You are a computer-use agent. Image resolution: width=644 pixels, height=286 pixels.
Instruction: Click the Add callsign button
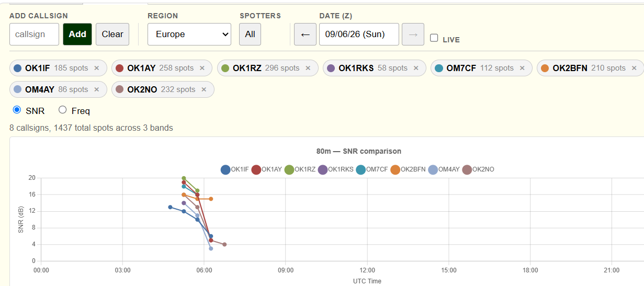[x=77, y=34]
